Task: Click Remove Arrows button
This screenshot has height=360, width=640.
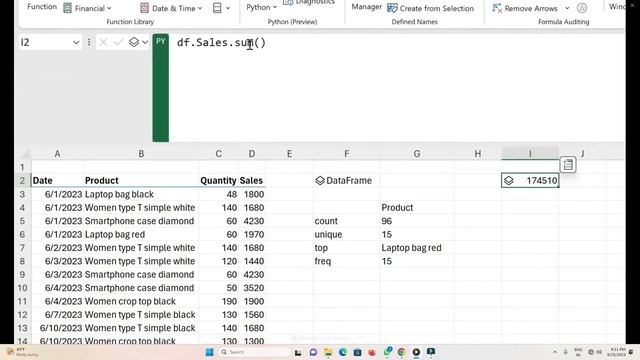Action: tap(525, 8)
